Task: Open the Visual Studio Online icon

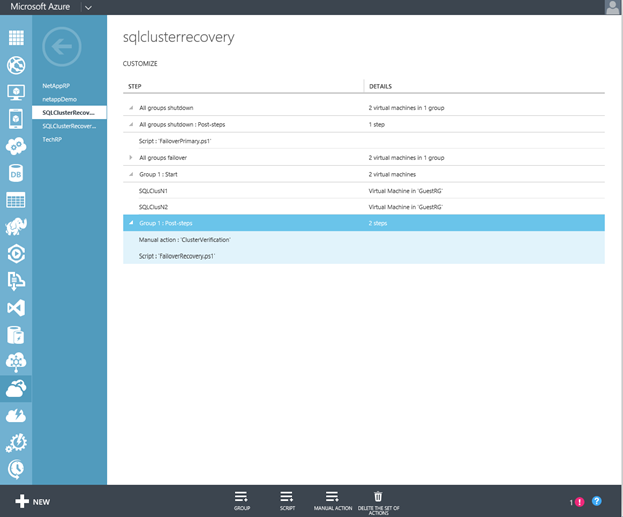Action: (16, 308)
